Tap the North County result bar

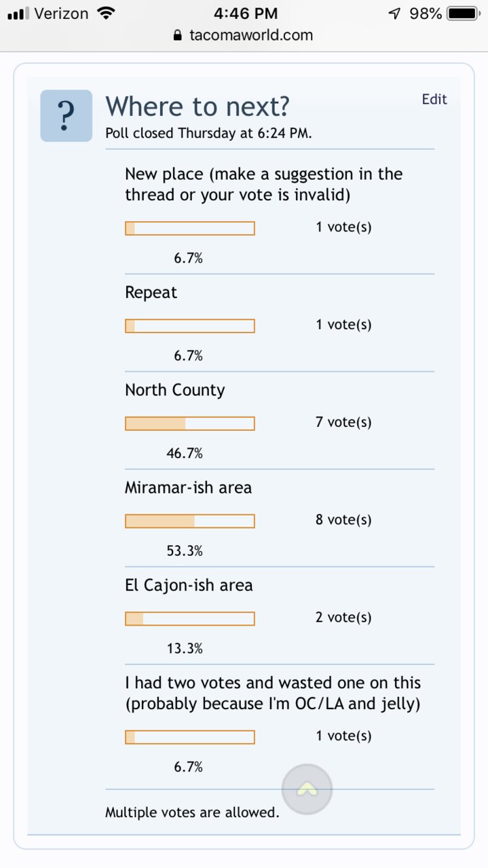(x=190, y=423)
